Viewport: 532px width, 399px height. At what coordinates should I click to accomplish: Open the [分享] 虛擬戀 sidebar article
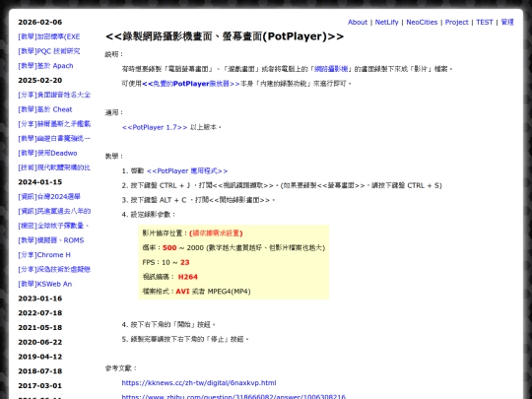(x=54, y=270)
